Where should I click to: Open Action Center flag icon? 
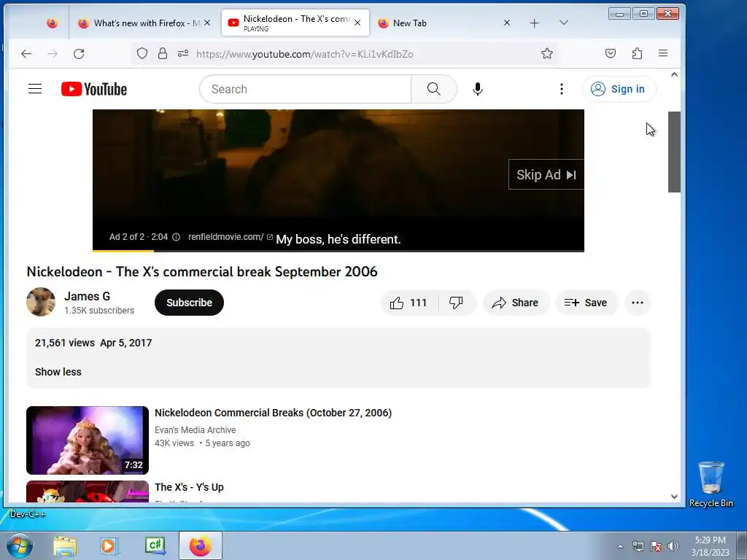pos(656,547)
